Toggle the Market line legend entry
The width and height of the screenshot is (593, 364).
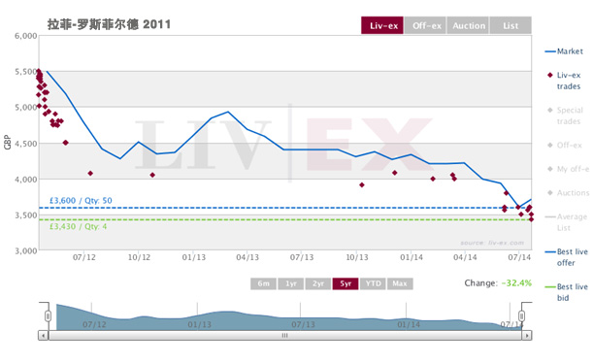564,51
